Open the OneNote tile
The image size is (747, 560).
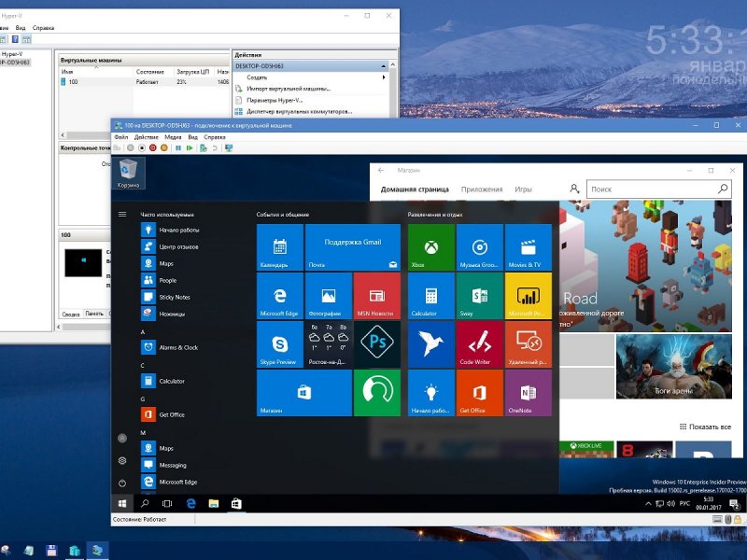(x=529, y=393)
